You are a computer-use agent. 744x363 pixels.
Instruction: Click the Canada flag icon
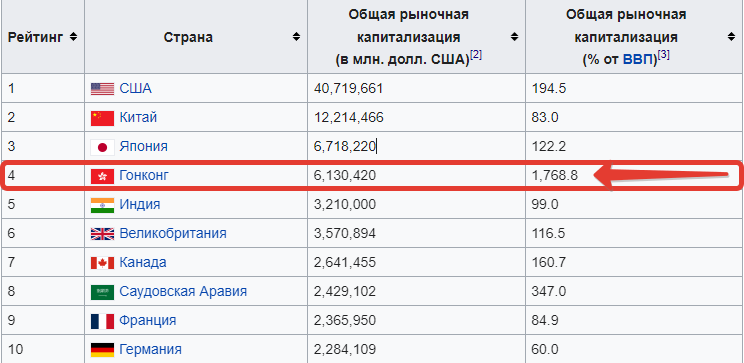coord(102,263)
